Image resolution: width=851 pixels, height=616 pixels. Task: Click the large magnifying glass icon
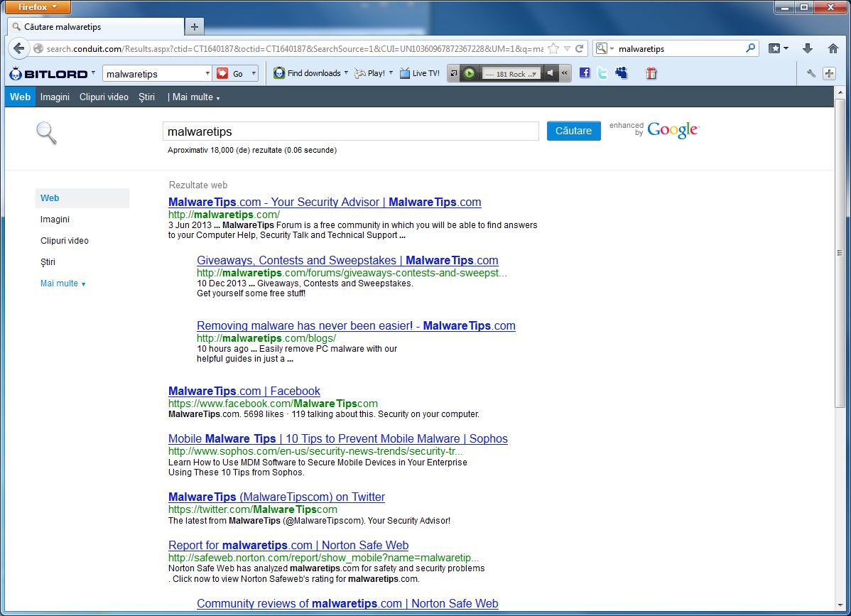(x=46, y=133)
